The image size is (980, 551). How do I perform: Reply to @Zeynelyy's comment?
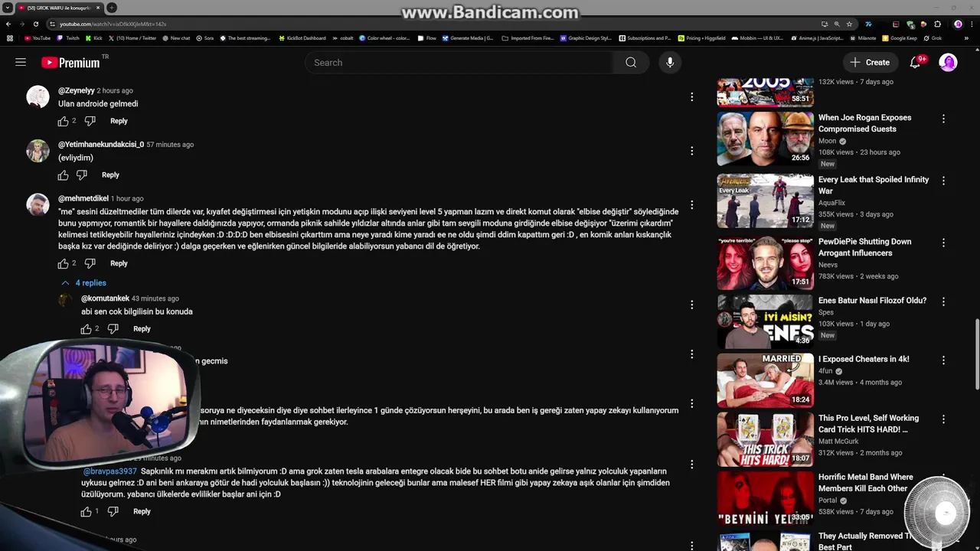119,121
